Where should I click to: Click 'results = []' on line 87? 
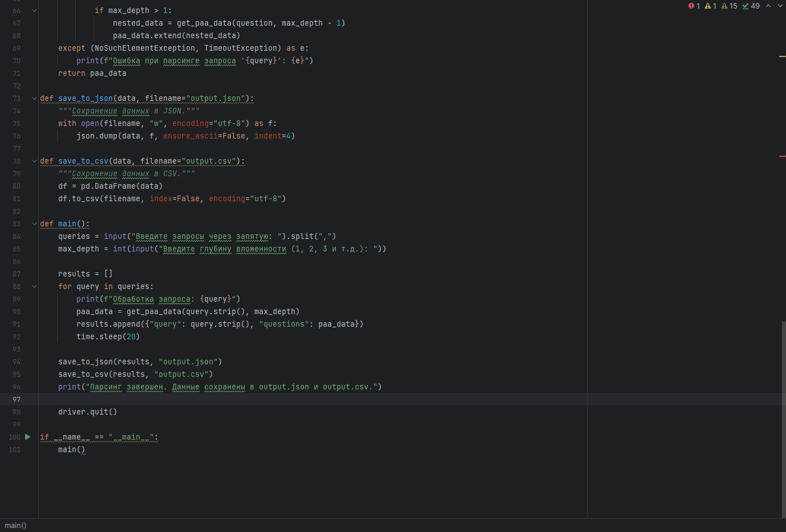[x=85, y=274]
